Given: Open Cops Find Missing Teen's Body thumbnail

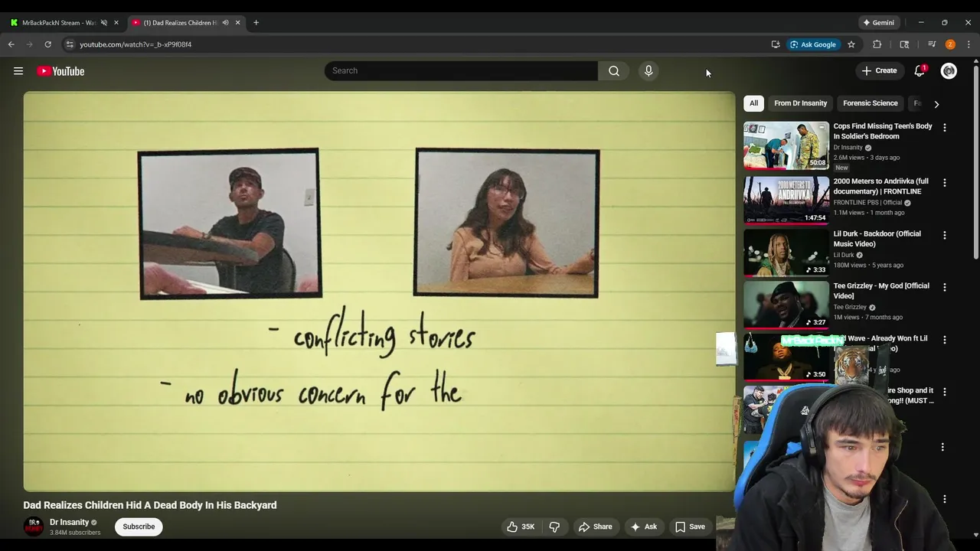Looking at the screenshot, I should click(x=786, y=145).
